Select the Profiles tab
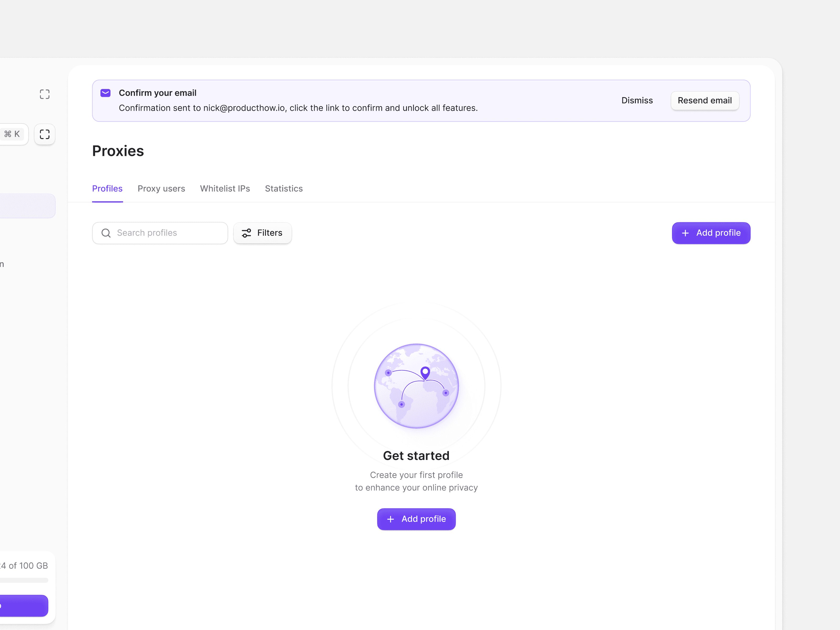 tap(107, 188)
